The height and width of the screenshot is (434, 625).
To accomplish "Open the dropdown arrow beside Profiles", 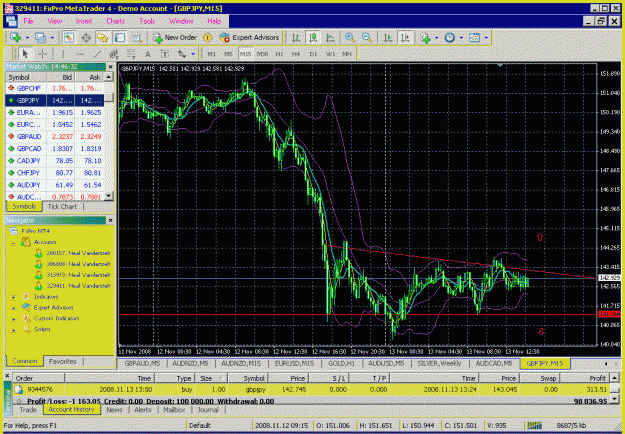I will click(52, 37).
